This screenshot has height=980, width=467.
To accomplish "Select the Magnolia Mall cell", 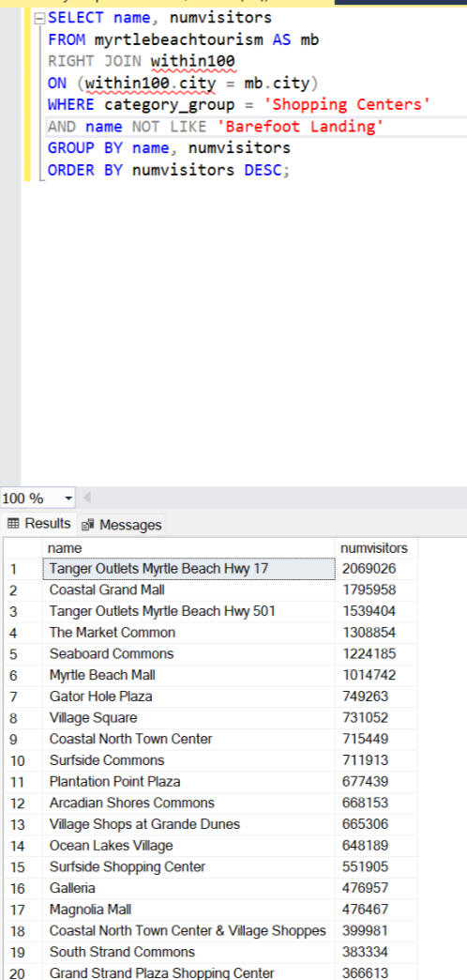I will pos(189,910).
